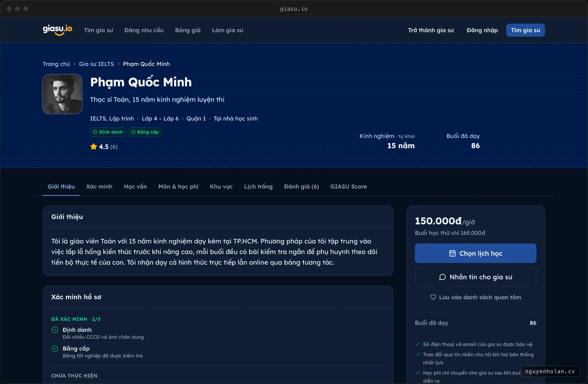The width and height of the screenshot is (588, 384).
Task: Click Lưu vào danh sách quan tâm
Action: (x=475, y=297)
